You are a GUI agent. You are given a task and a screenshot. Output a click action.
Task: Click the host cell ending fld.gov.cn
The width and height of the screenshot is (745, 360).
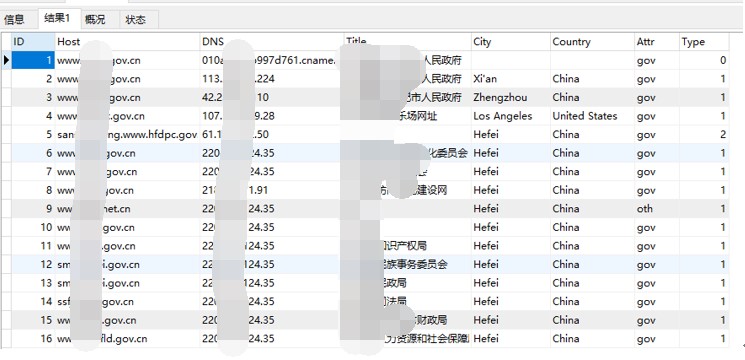[x=127, y=339]
